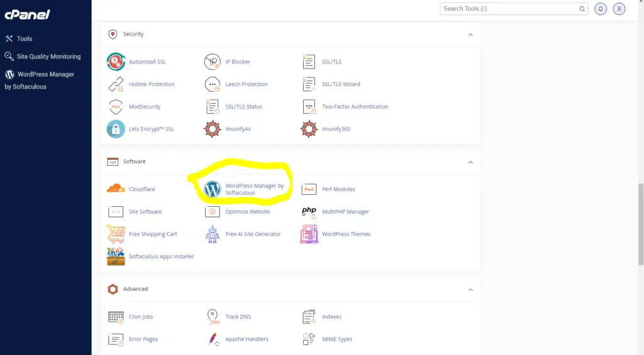Collapse the Security section

(x=470, y=35)
